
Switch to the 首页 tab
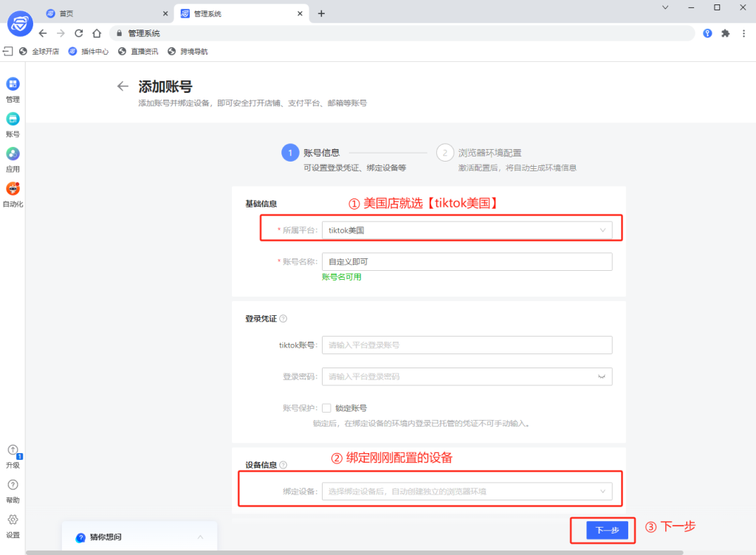(106, 13)
